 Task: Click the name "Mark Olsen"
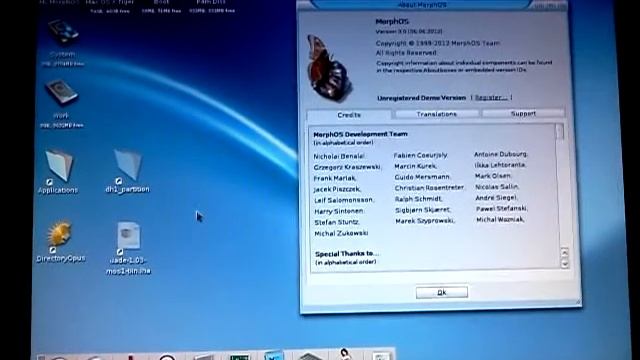493,176
